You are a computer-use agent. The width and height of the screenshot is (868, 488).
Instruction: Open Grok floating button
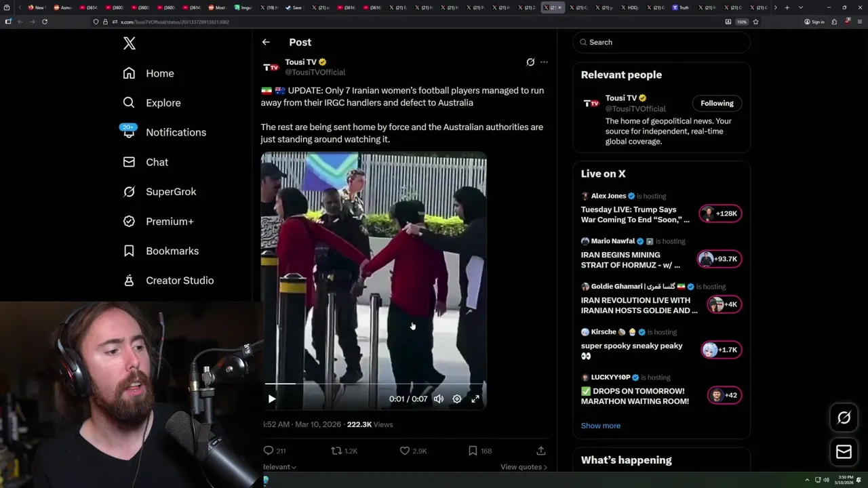coord(844,418)
